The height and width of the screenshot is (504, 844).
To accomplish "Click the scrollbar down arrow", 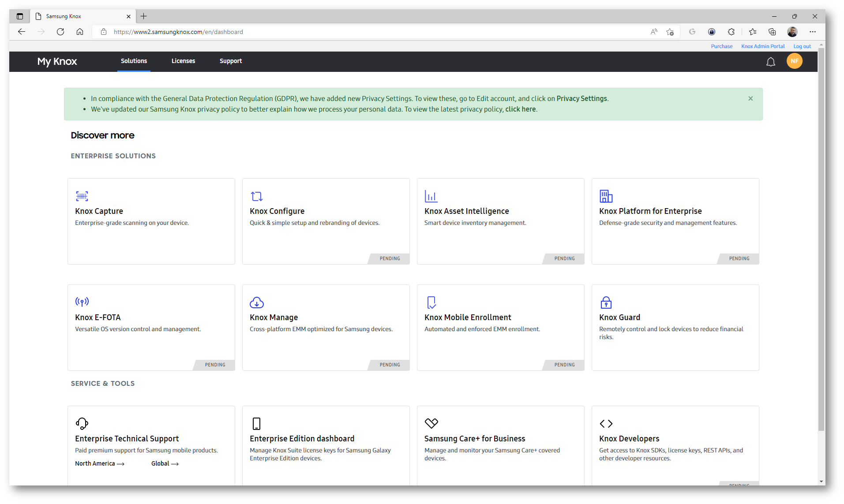I will click(821, 481).
